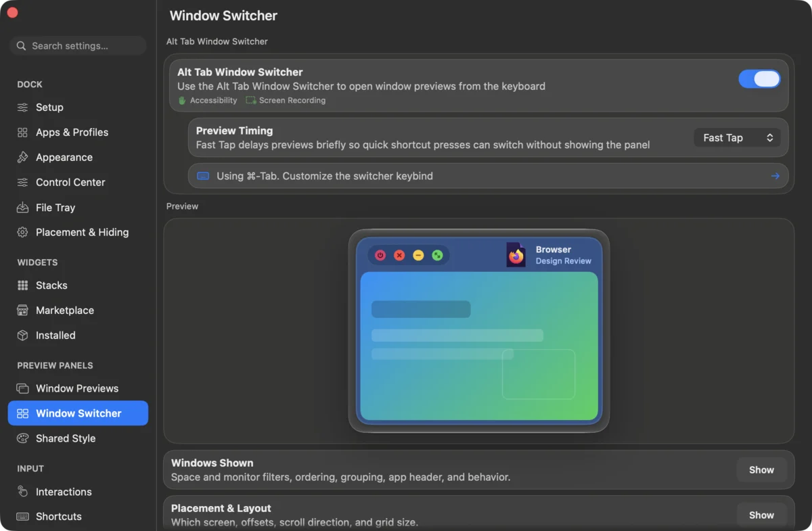Click the Accessibility permission label
The height and width of the screenshot is (531, 812).
pyautogui.click(x=213, y=100)
